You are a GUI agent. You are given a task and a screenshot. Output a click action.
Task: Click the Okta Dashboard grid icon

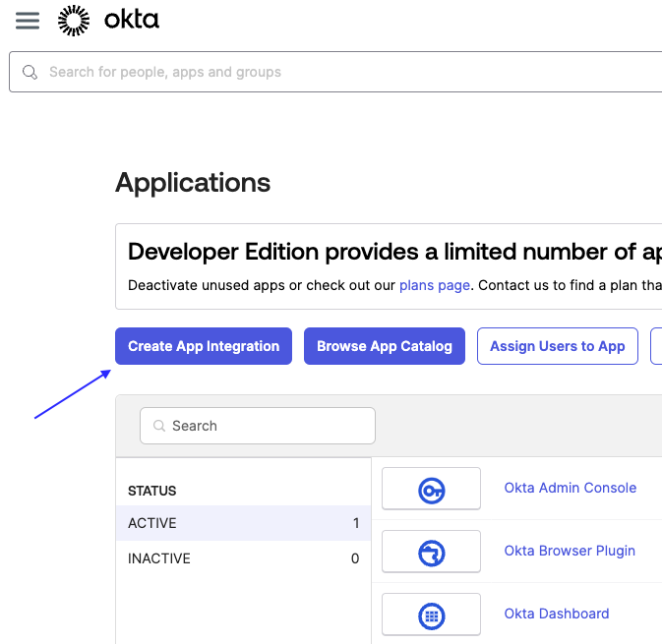pyautogui.click(x=431, y=615)
